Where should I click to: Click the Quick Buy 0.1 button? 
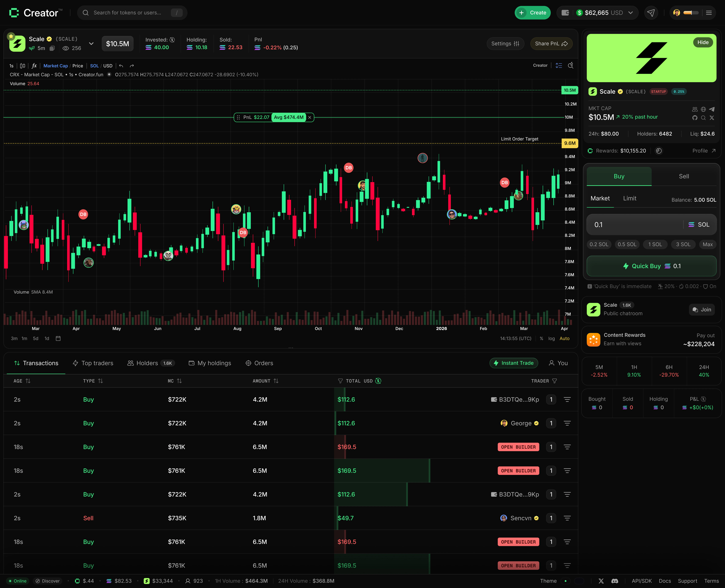[651, 266]
